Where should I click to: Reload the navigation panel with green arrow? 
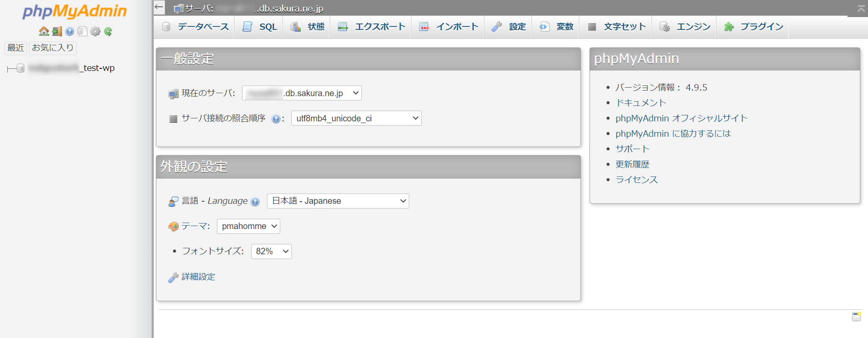tap(108, 31)
